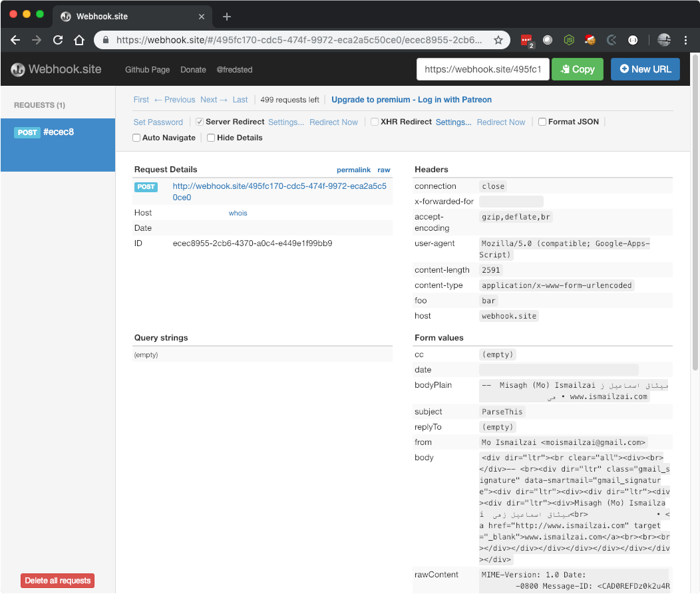The width and height of the screenshot is (700, 594).
Task: Click the subject value ParseThis
Action: coord(502,412)
